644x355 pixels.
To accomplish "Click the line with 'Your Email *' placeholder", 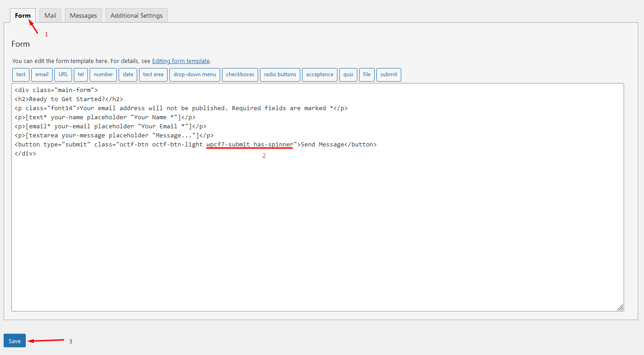I will [111, 126].
